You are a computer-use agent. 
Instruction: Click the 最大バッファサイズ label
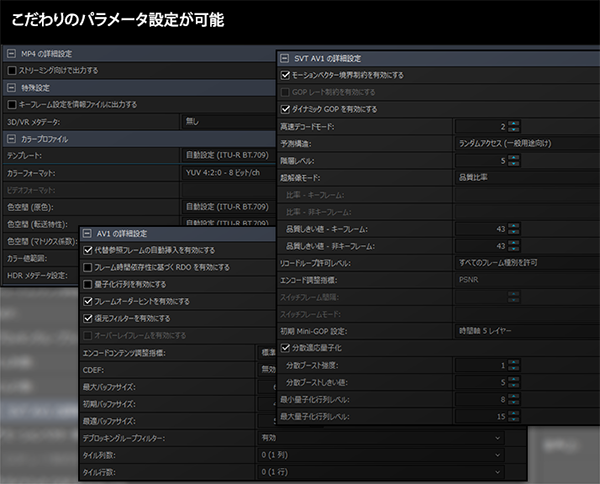pyautogui.click(x=109, y=387)
